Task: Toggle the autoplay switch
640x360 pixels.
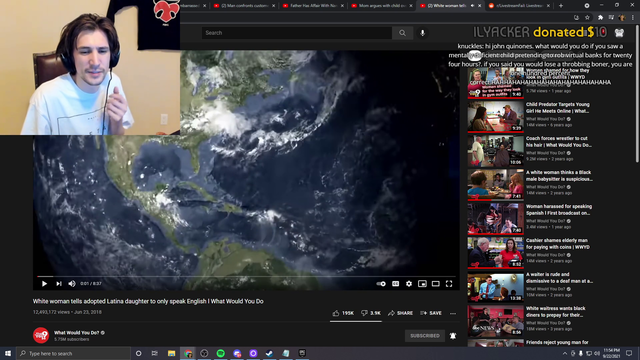Action: [381, 284]
